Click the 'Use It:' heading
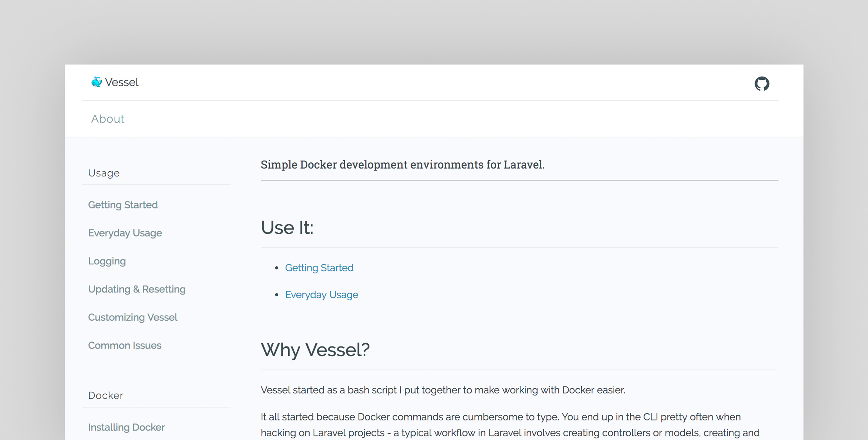 (287, 228)
